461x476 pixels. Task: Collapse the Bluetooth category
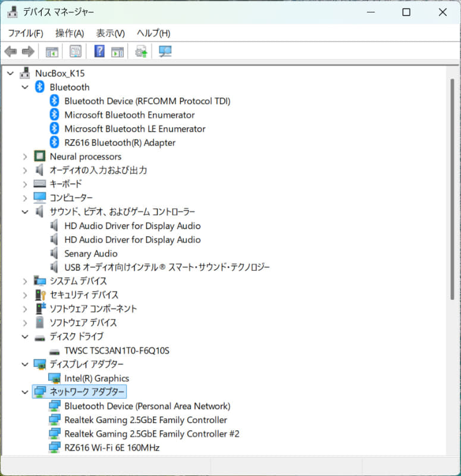(x=25, y=87)
